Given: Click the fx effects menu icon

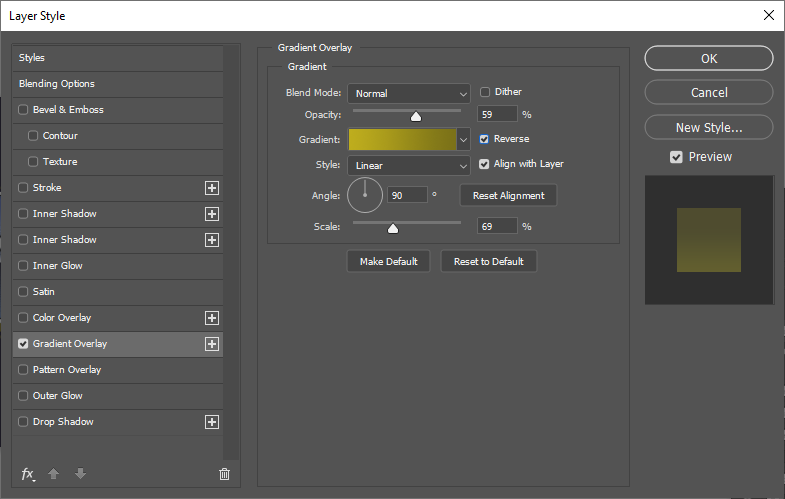Looking at the screenshot, I should click(x=28, y=474).
